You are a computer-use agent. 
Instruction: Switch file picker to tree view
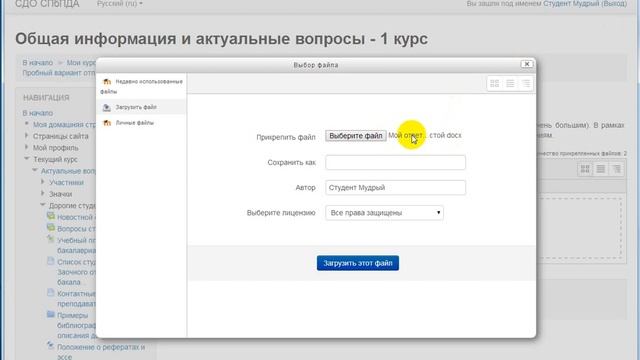[x=526, y=84]
